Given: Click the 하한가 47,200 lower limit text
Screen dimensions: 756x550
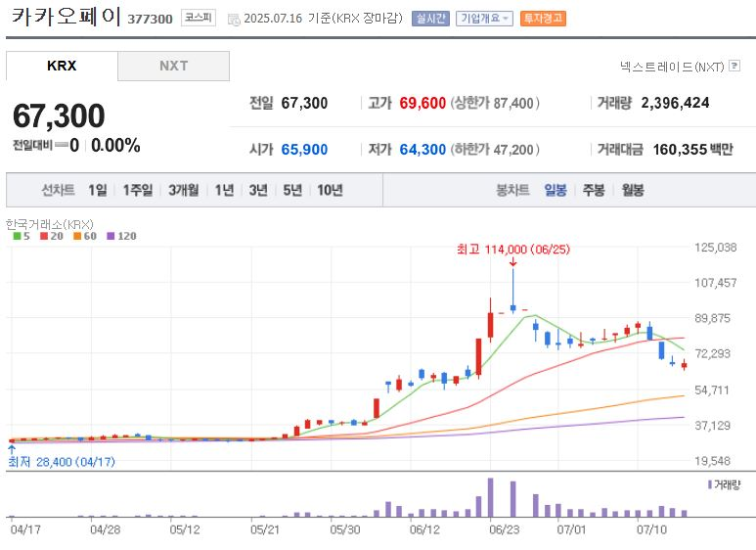Looking at the screenshot, I should click(495, 150).
